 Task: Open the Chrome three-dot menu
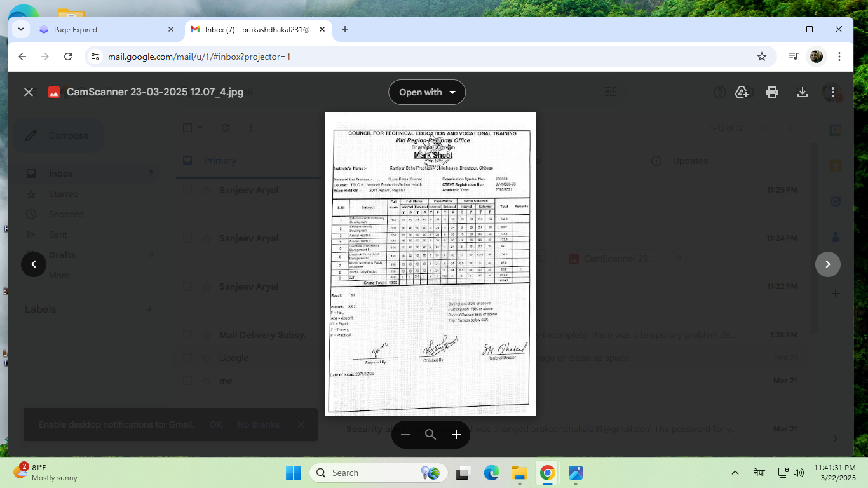pos(839,57)
